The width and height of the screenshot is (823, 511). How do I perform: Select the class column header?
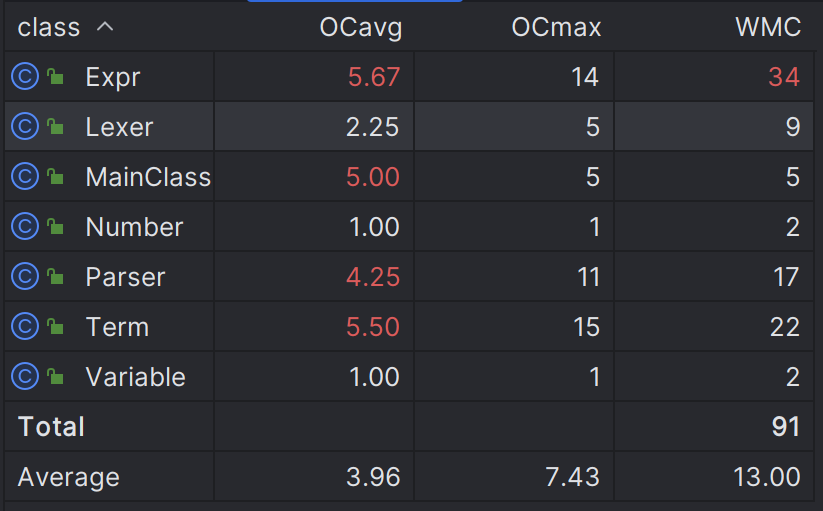[49, 27]
